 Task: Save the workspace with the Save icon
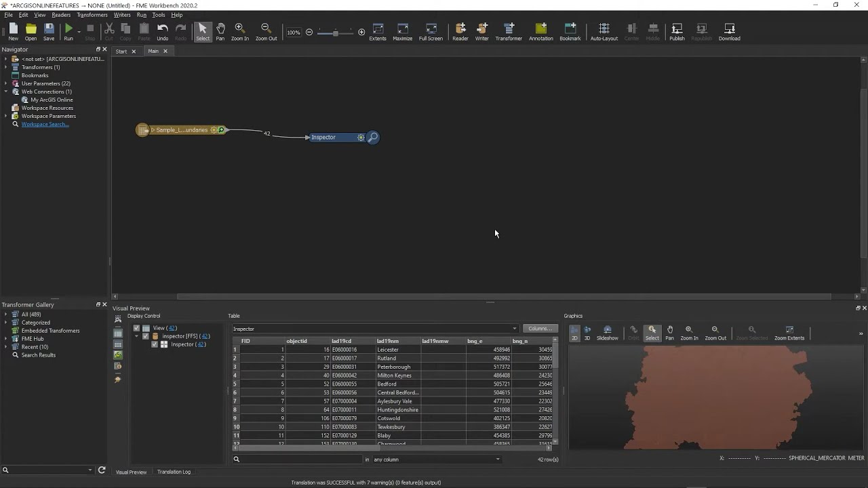pyautogui.click(x=49, y=31)
